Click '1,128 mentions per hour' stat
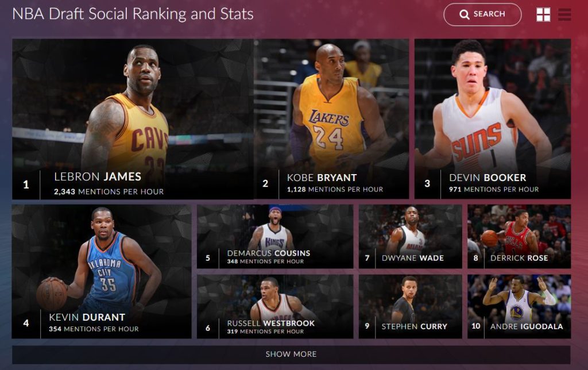The width and height of the screenshot is (588, 370). point(335,190)
